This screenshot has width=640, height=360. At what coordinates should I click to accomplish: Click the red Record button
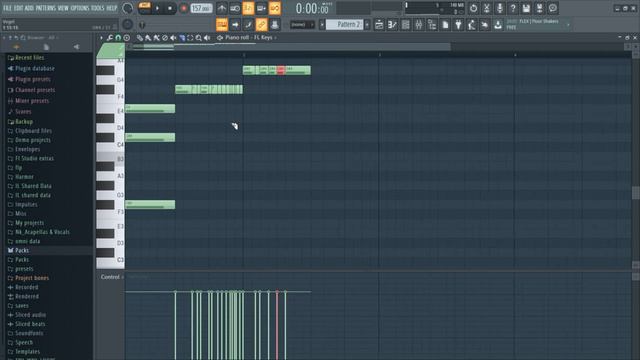coord(184,8)
